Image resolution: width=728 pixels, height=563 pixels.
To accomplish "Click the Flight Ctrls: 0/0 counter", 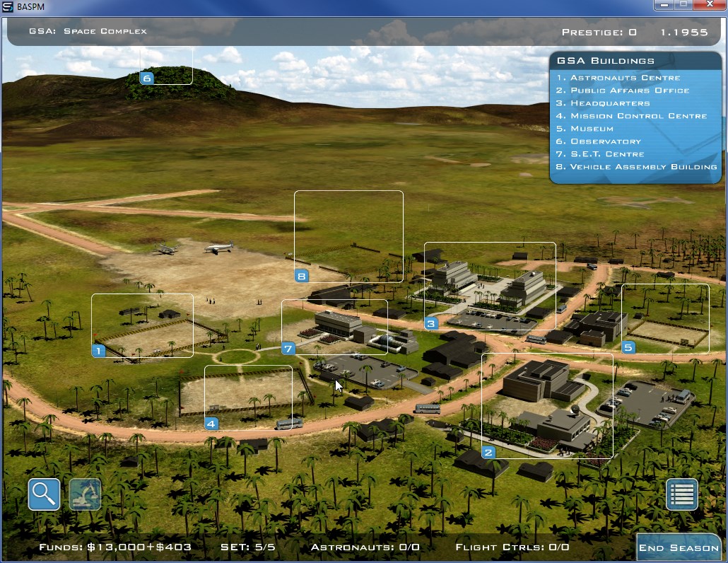I will point(512,547).
